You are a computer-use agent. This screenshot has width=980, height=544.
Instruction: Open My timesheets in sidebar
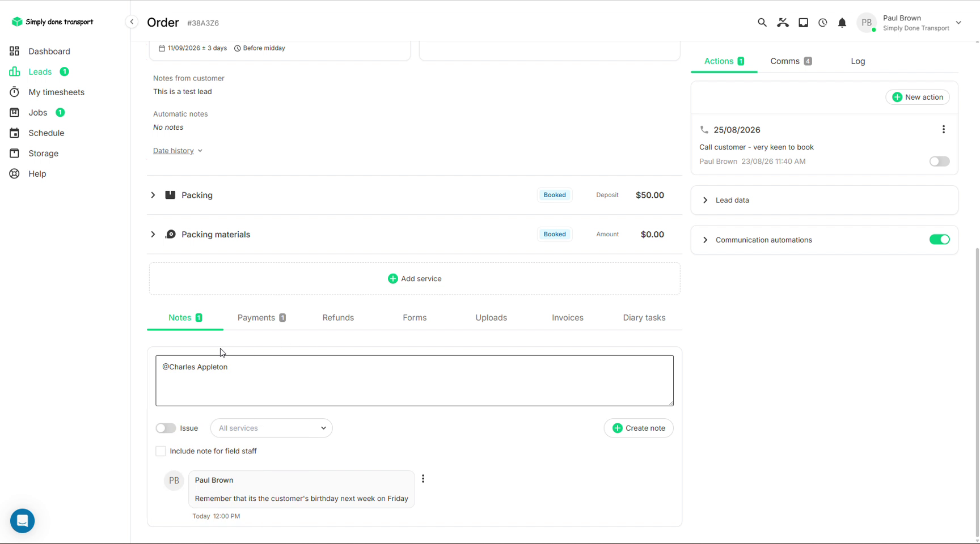[x=56, y=92]
